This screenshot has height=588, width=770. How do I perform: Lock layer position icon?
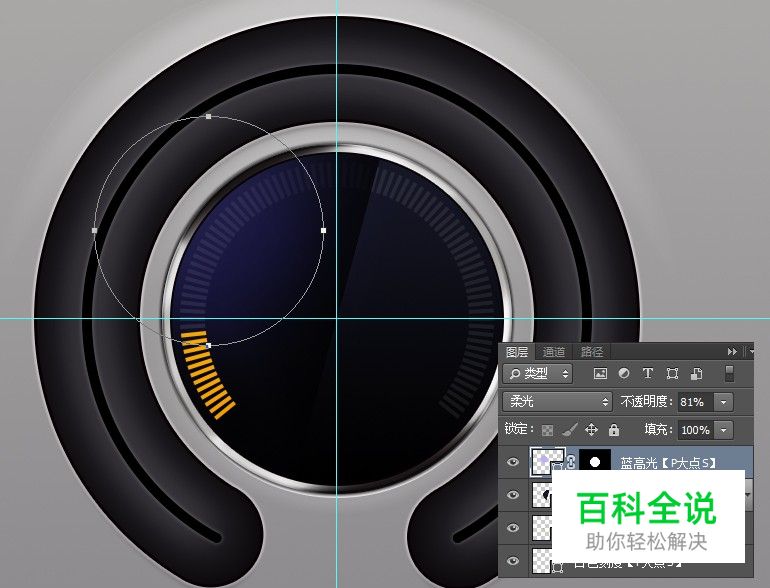592,430
